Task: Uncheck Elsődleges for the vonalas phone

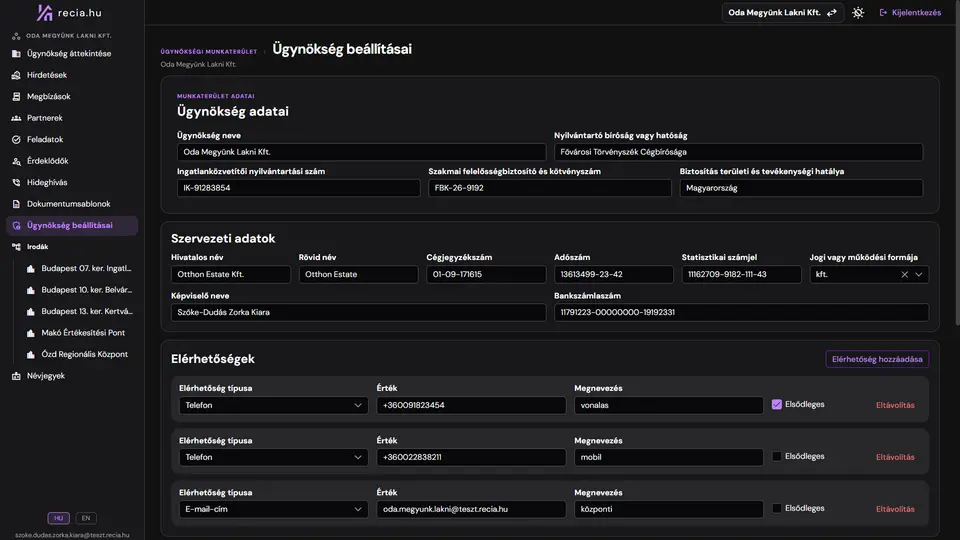Action: (776, 404)
